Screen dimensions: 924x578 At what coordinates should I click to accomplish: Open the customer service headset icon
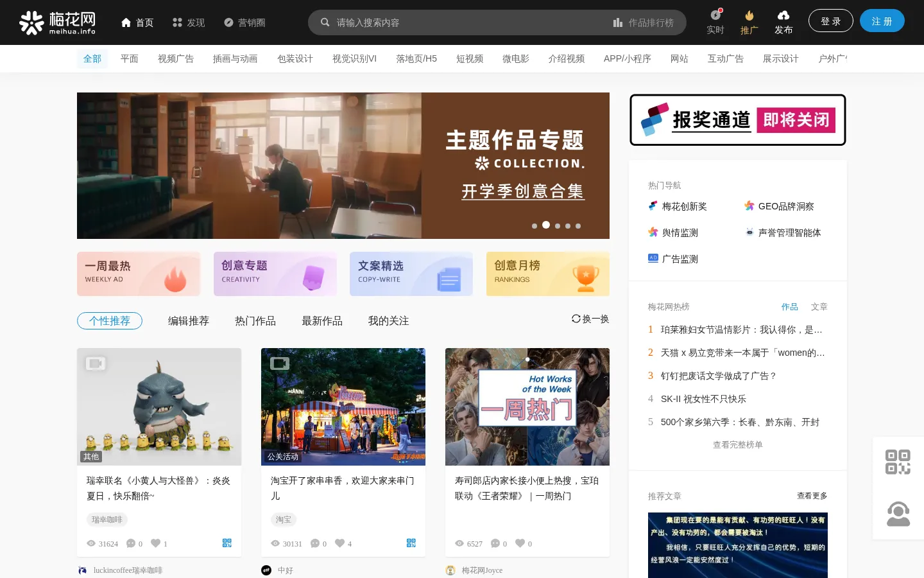tap(898, 514)
